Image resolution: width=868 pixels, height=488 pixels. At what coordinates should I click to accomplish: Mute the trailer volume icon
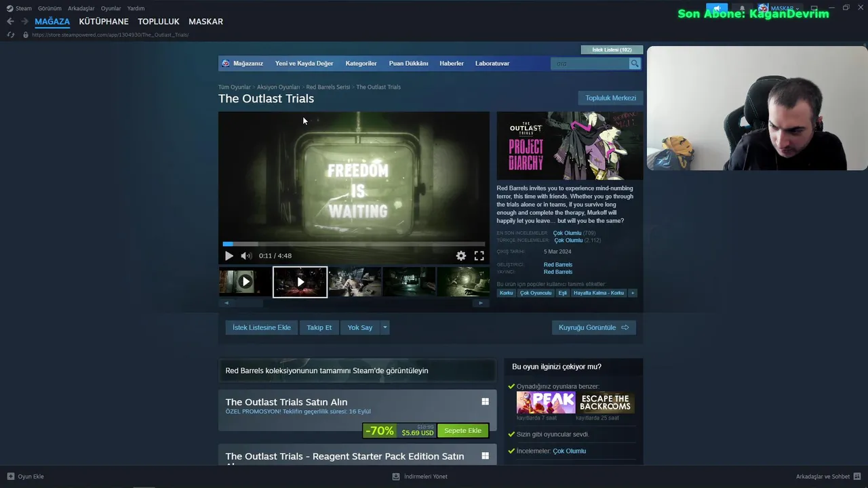(x=246, y=256)
